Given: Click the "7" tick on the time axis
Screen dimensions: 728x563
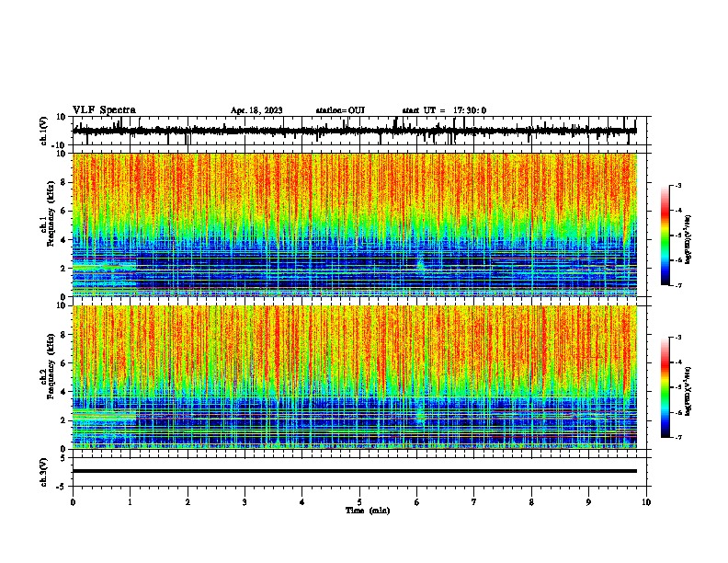Looking at the screenshot, I should coord(474,502).
